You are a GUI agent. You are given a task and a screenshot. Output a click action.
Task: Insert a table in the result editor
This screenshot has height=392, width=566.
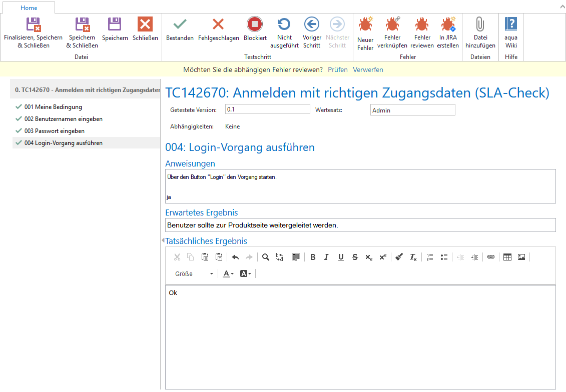pyautogui.click(x=507, y=257)
